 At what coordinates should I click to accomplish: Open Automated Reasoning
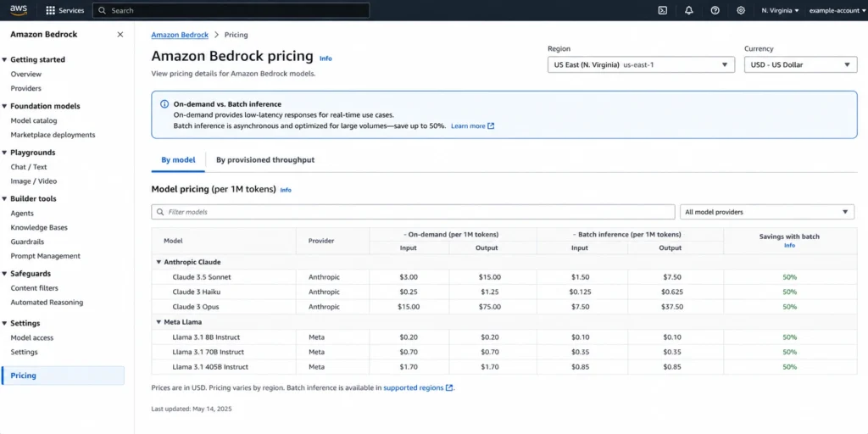(47, 303)
